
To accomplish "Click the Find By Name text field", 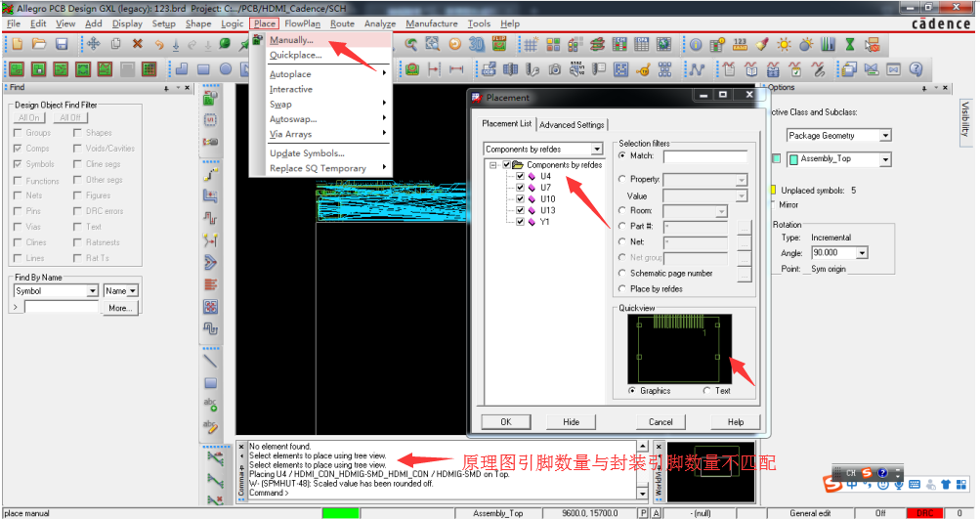I will click(x=62, y=307).
